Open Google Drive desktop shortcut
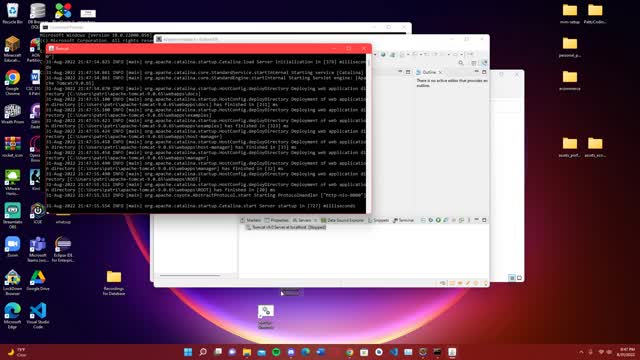This screenshot has width=640, height=360. [x=38, y=281]
